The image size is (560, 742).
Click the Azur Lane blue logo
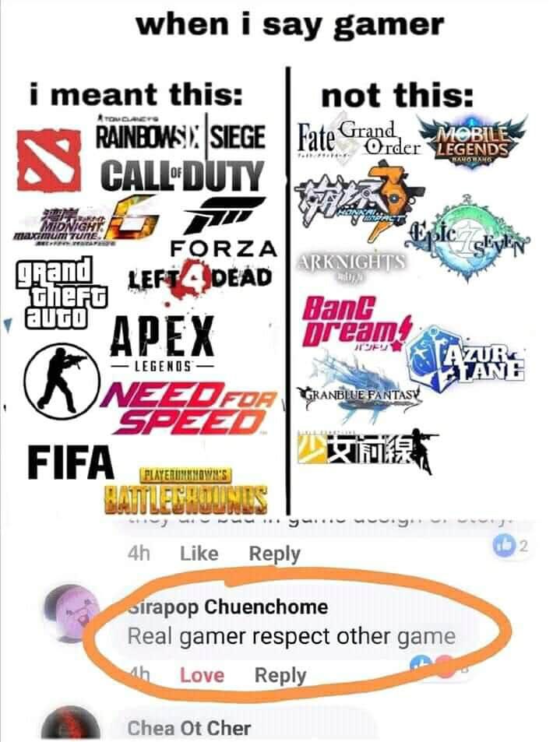[467, 358]
